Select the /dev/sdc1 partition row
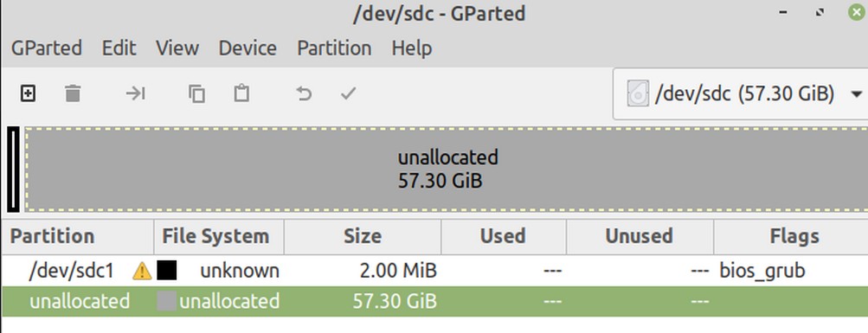Screen dimensions: 868x333 434,271
